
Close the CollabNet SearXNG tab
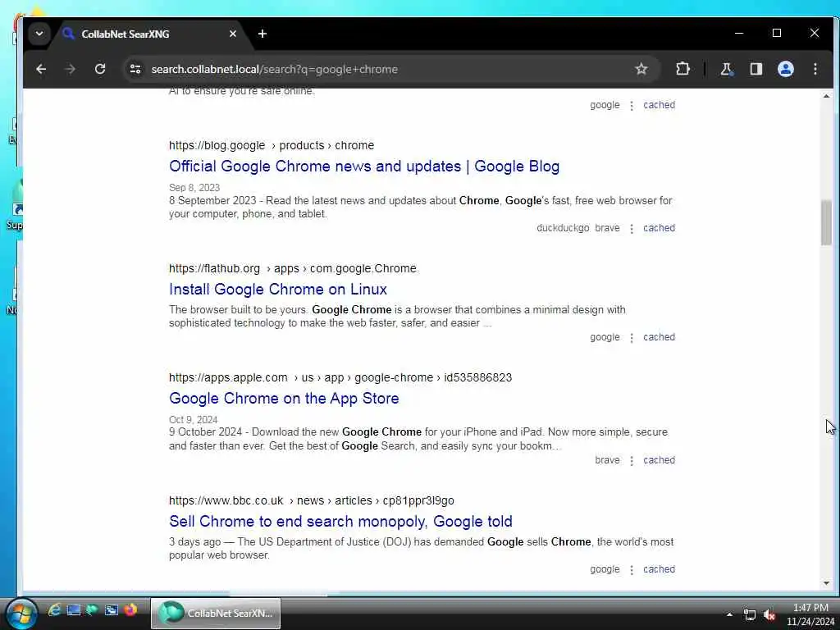(232, 34)
